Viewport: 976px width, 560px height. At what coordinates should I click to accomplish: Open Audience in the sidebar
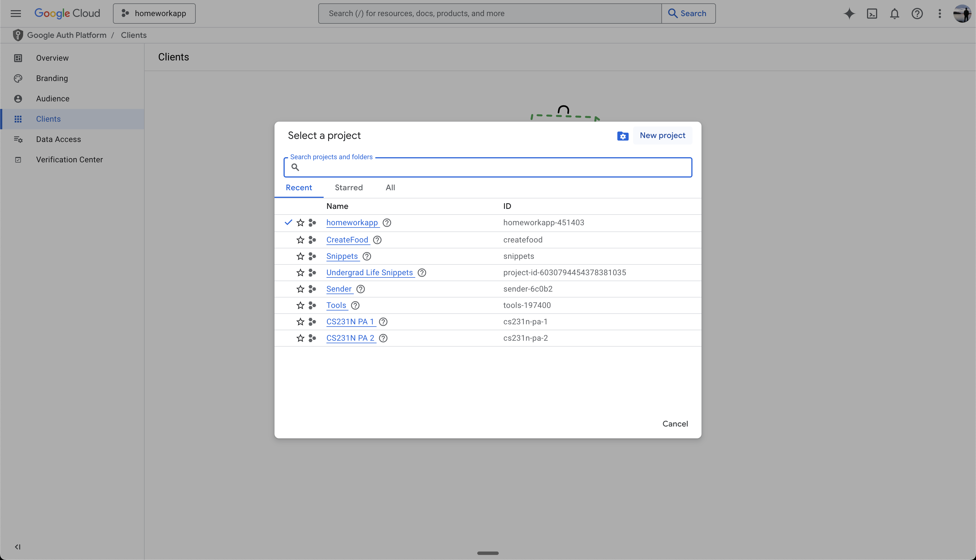pos(72,99)
